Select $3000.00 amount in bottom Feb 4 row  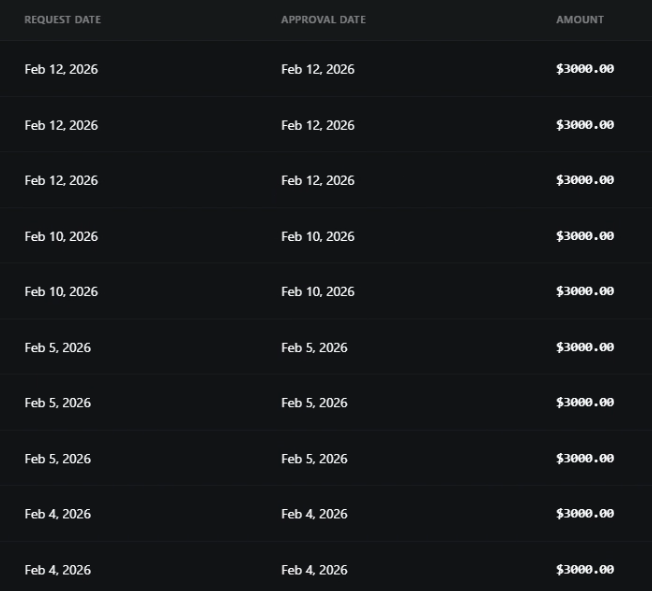pyautogui.click(x=585, y=569)
